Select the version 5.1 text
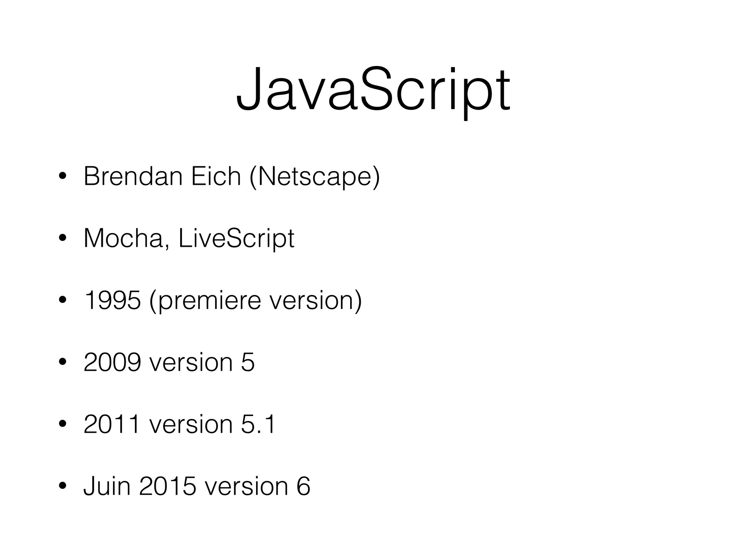This screenshot has height=560, width=747. (x=212, y=425)
